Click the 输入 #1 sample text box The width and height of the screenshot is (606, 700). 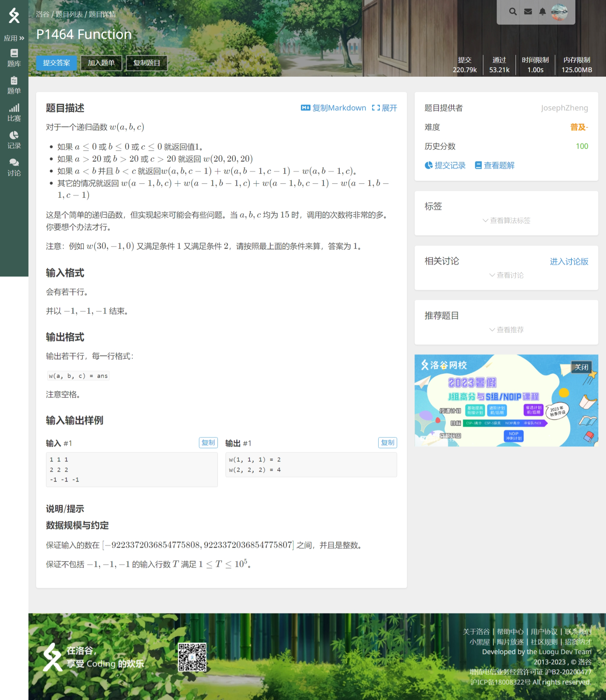tap(132, 470)
